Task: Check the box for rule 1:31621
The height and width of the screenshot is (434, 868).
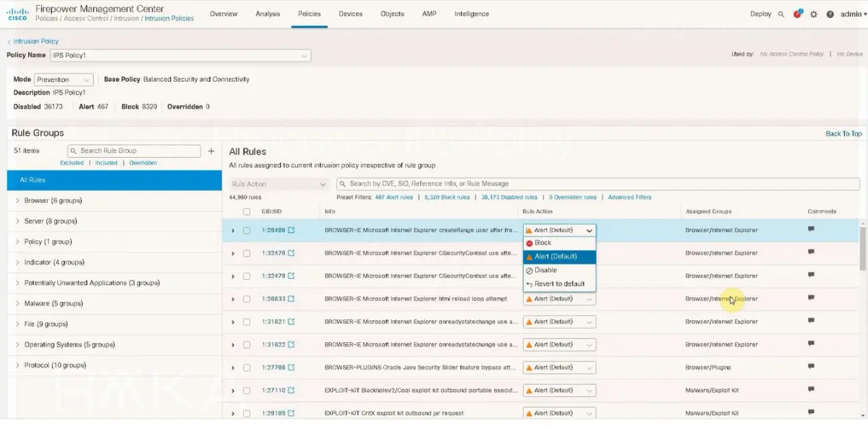Action: point(247,322)
